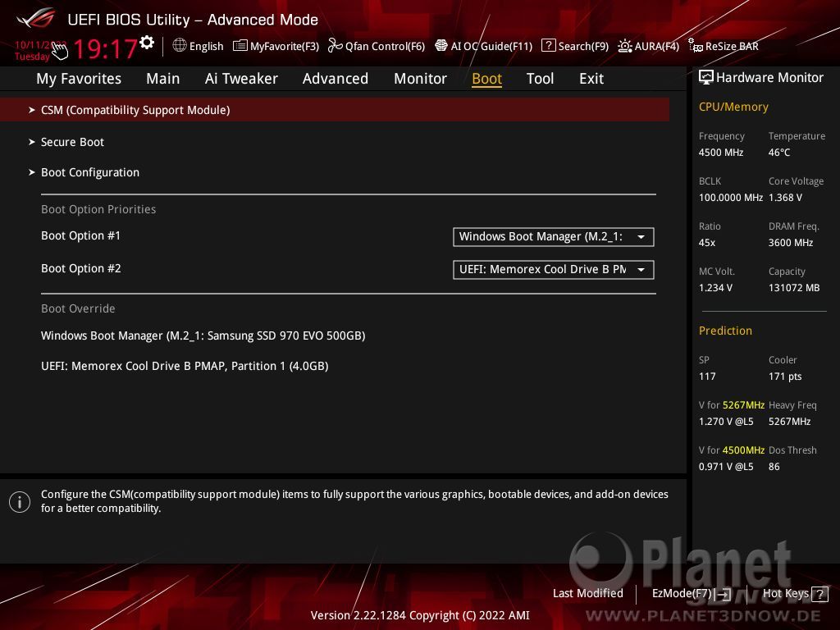This screenshot has height=630, width=840.
Task: Click the date Tuesday text
Action: pos(32,57)
